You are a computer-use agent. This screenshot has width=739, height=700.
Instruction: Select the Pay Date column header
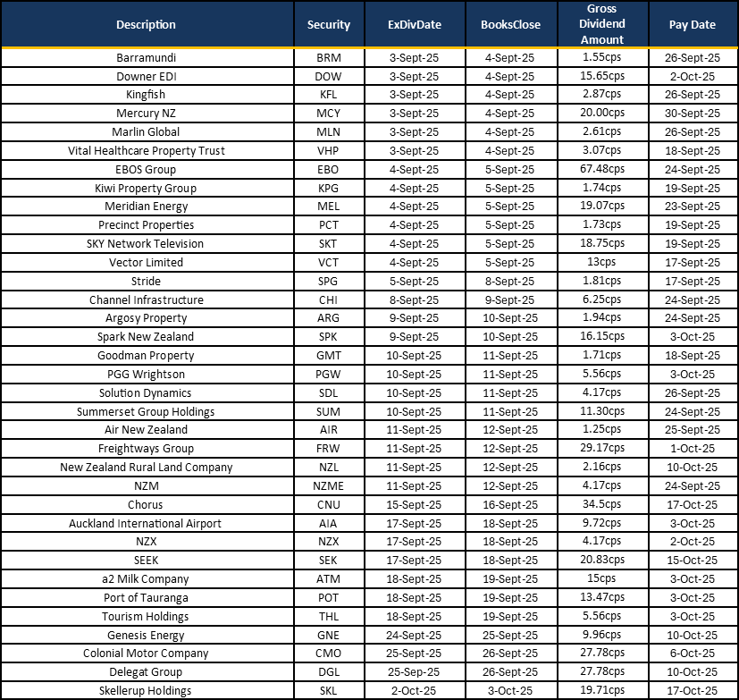point(693,24)
